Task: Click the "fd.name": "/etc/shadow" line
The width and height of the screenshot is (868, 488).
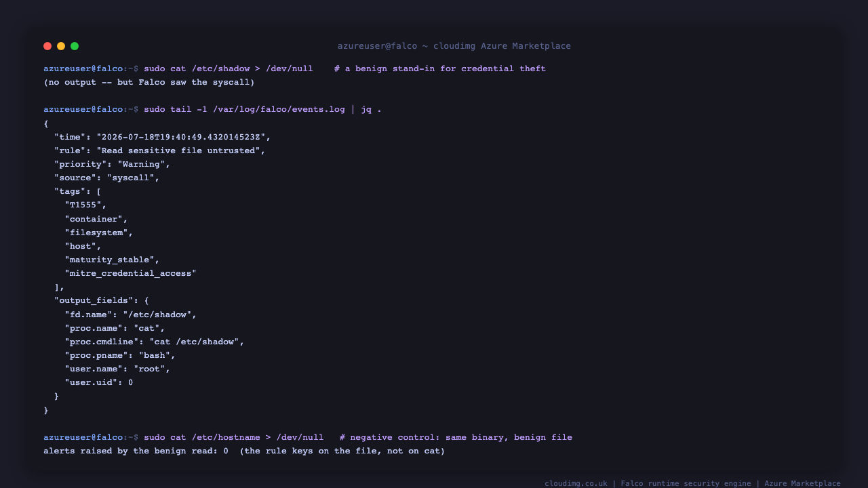Action: 131,314
